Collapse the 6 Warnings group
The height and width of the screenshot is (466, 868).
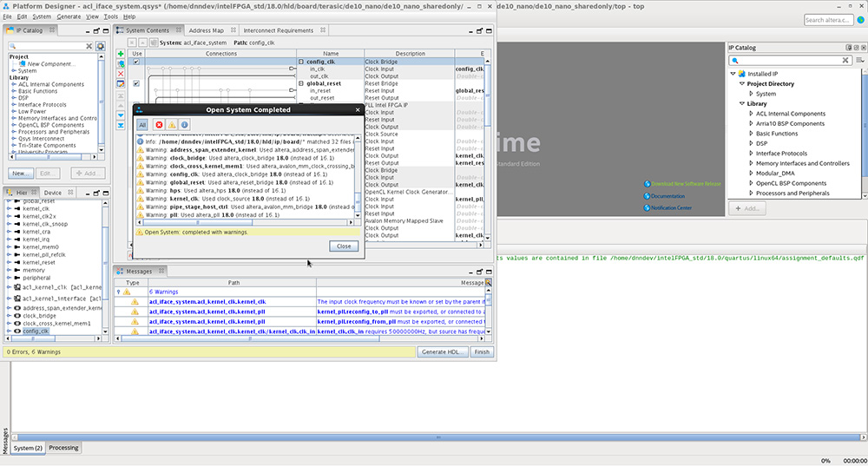(118, 292)
